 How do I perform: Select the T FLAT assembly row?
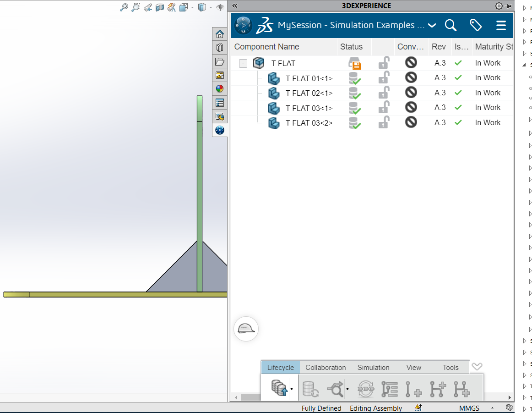click(x=372, y=63)
